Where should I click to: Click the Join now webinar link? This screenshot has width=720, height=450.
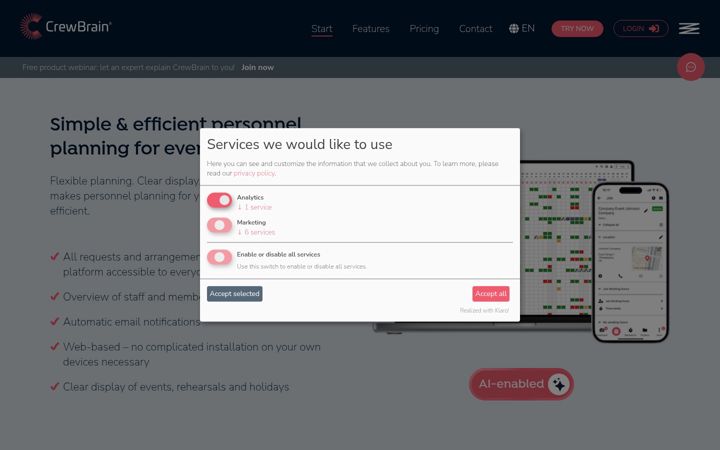(257, 68)
